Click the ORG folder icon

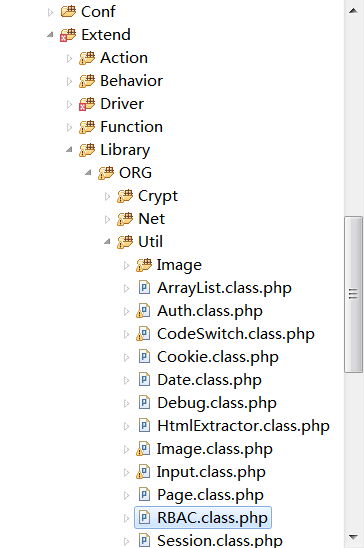click(106, 173)
